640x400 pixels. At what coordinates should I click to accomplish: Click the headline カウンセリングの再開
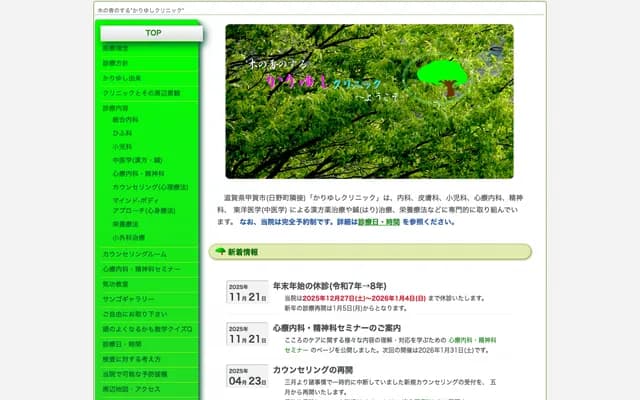(x=313, y=370)
